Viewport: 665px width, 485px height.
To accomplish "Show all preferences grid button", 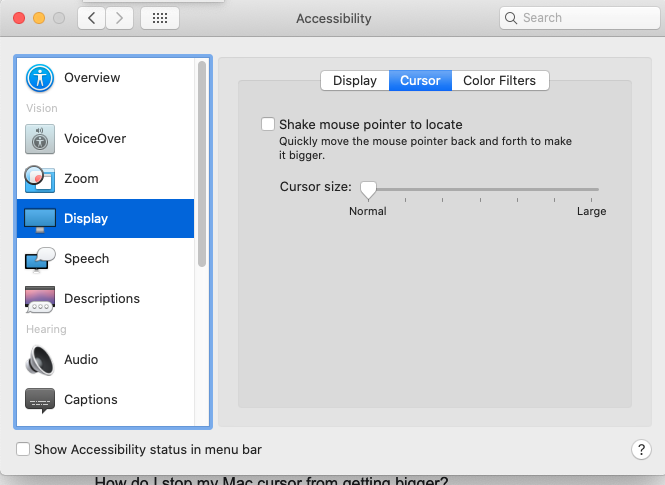I will click(x=160, y=18).
